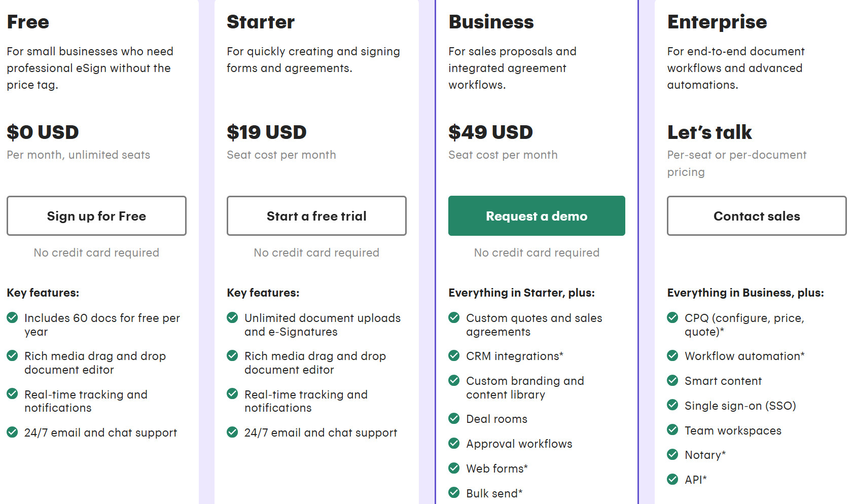The width and height of the screenshot is (854, 504).
Task: Click checkmark beside Single sign-on (SSO)
Action: tap(672, 405)
